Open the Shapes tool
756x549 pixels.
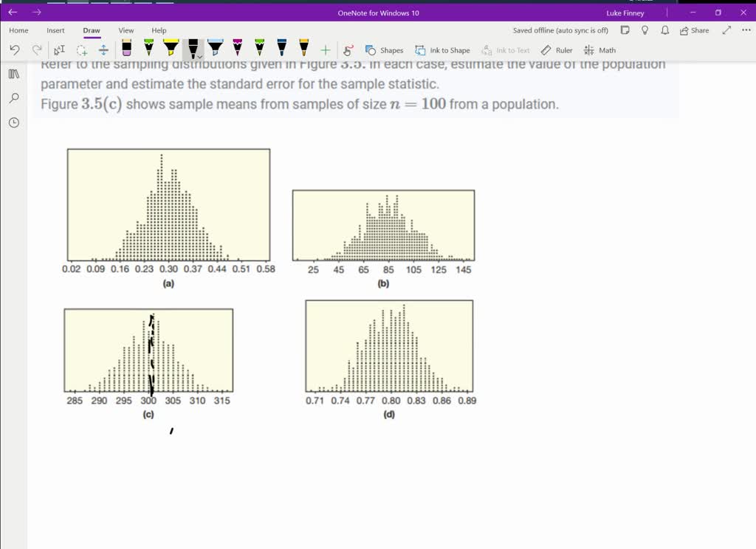pyautogui.click(x=384, y=50)
